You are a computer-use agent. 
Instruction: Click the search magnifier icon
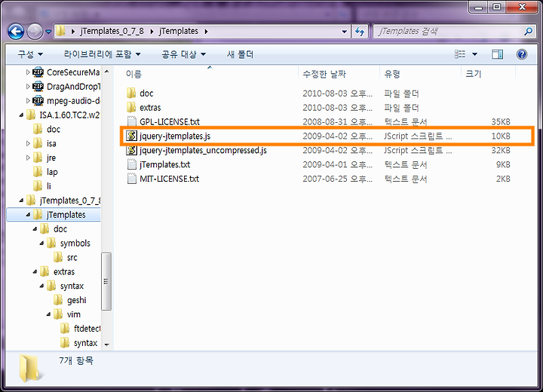click(x=528, y=32)
